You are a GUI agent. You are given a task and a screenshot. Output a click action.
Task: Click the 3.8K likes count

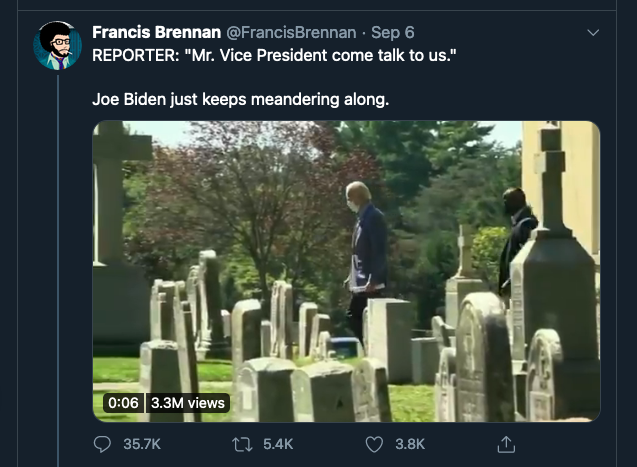[x=410, y=443]
